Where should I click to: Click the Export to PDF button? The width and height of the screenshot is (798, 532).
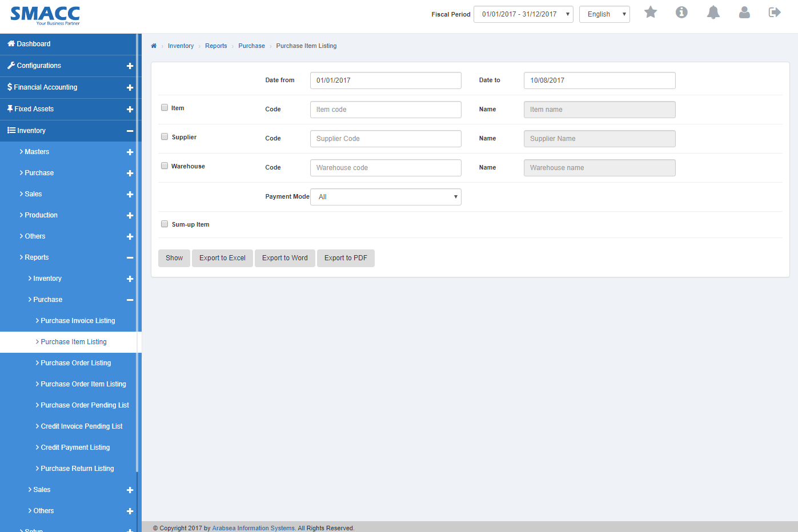pos(346,258)
